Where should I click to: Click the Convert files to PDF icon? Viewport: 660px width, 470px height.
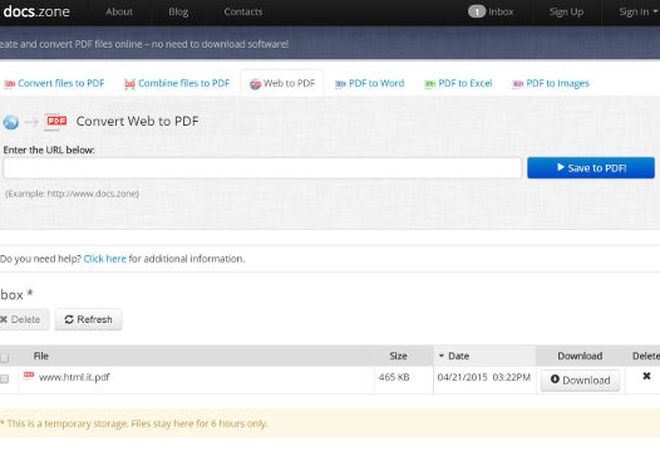(9, 84)
